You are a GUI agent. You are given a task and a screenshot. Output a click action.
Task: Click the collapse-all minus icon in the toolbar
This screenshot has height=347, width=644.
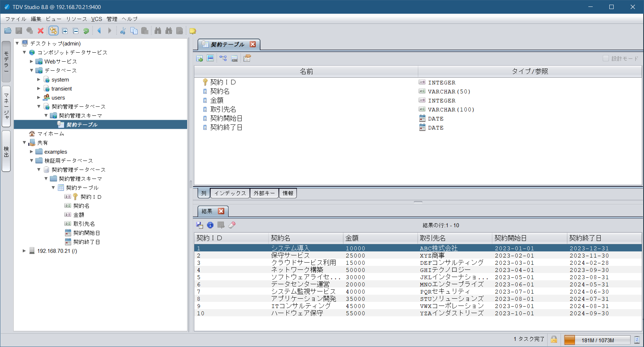pyautogui.click(x=75, y=31)
